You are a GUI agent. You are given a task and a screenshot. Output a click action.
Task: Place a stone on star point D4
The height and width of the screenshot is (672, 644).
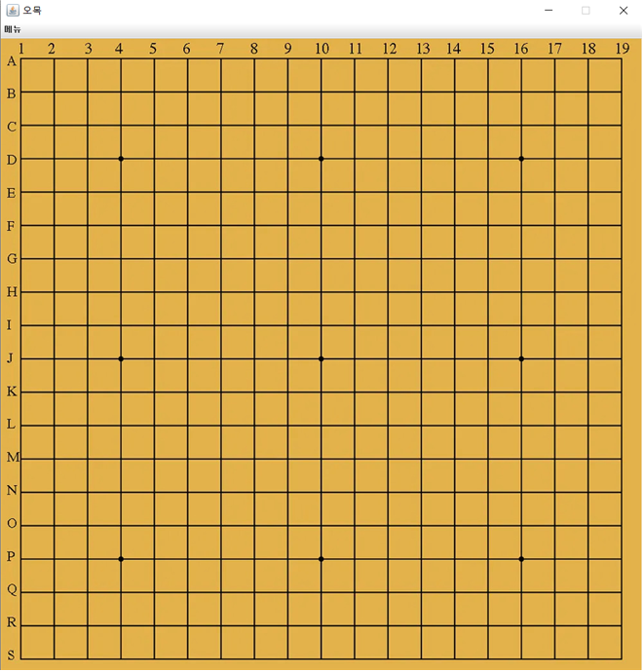[121, 159]
